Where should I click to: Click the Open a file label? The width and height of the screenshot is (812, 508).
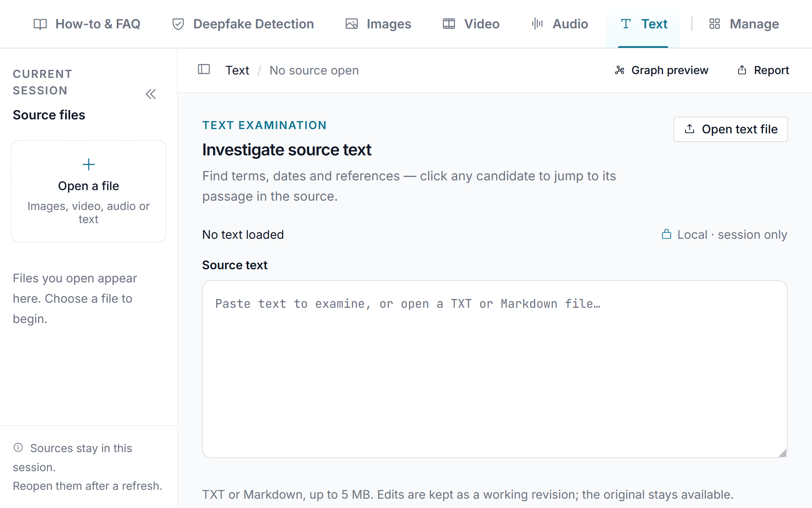[x=88, y=186]
